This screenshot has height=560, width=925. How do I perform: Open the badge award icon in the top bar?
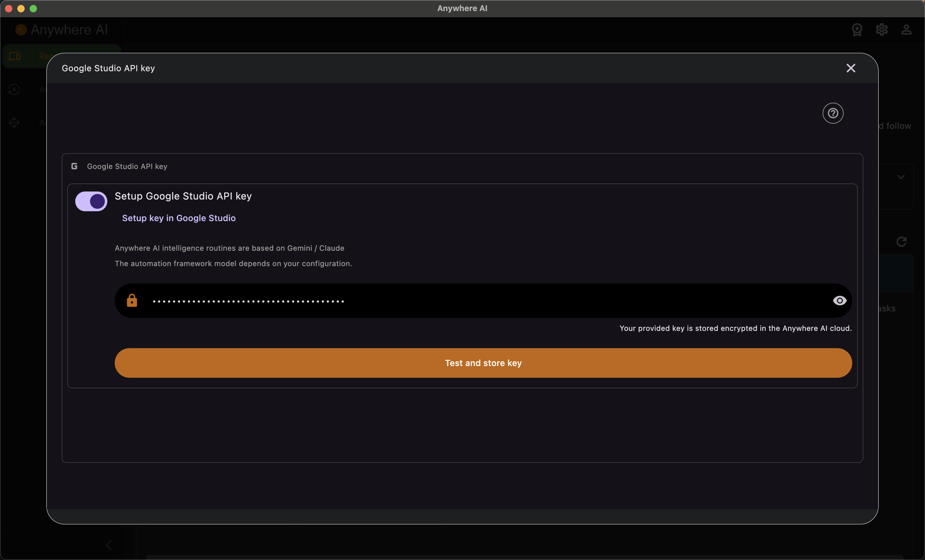pos(857,30)
